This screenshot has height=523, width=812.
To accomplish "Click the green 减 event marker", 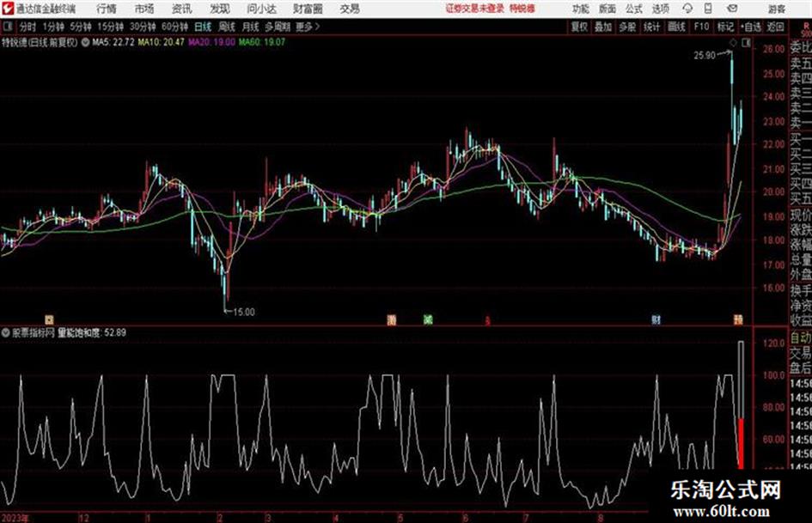I will pos(428,320).
